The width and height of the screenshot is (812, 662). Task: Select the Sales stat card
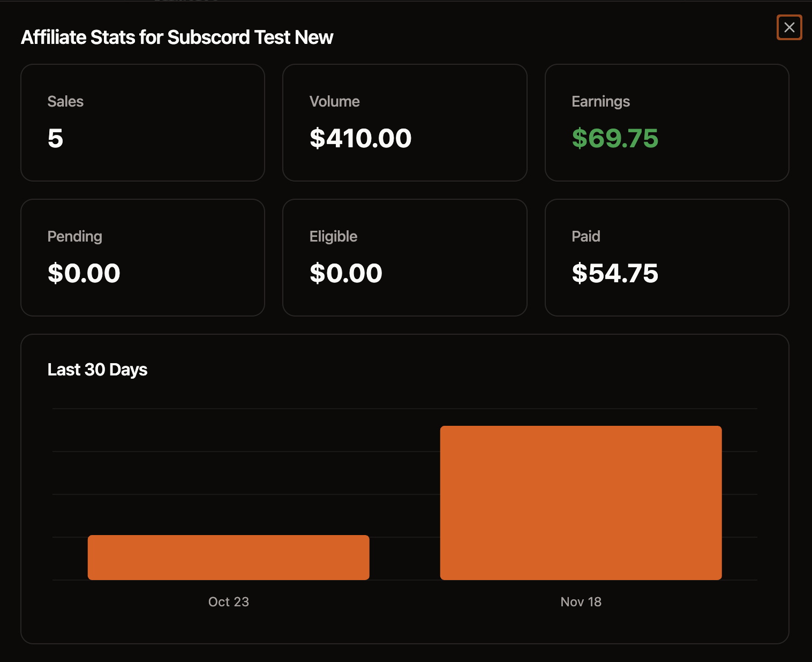coord(142,122)
